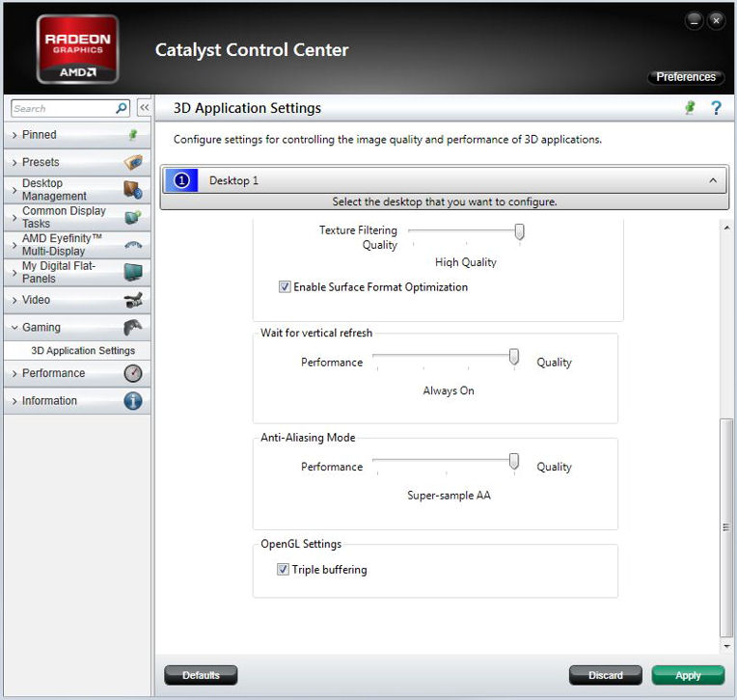
Task: Open help with the blue question mark
Action: click(x=716, y=108)
